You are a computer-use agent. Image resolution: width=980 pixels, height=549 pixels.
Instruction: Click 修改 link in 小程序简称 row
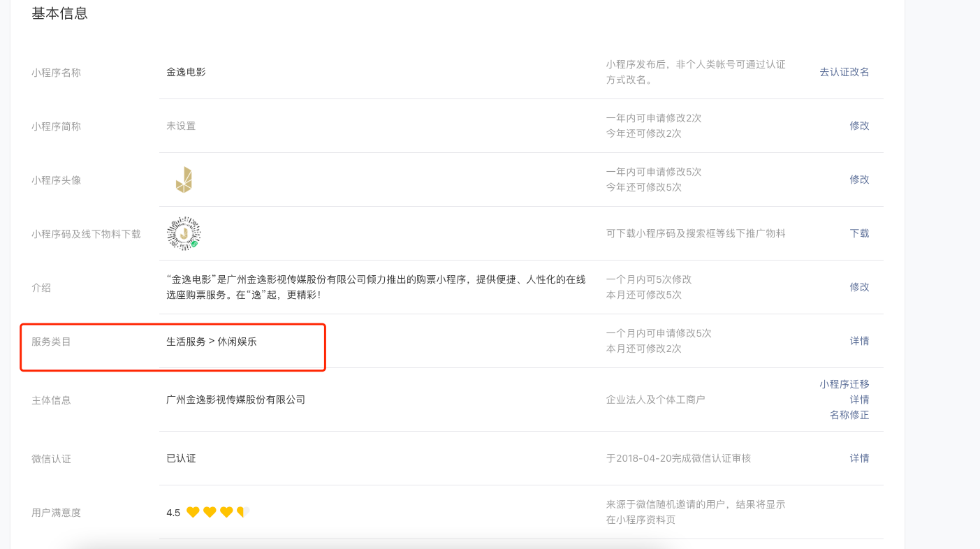pyautogui.click(x=859, y=126)
